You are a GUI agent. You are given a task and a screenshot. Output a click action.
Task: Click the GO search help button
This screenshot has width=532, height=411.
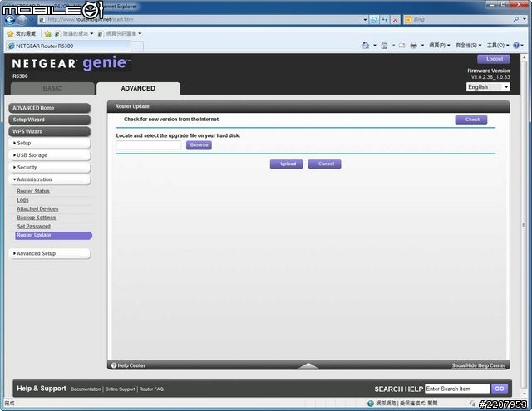coord(500,389)
